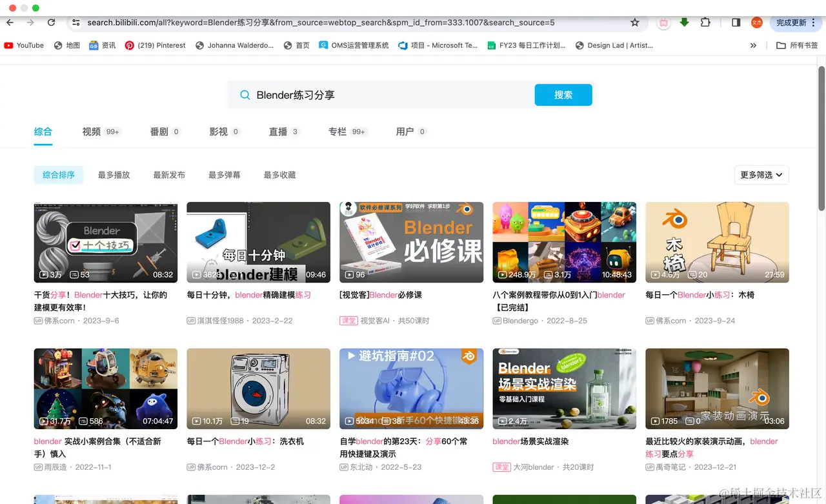Click the search magnifier icon in search box
Screen dimensions: 826x504
245,95
